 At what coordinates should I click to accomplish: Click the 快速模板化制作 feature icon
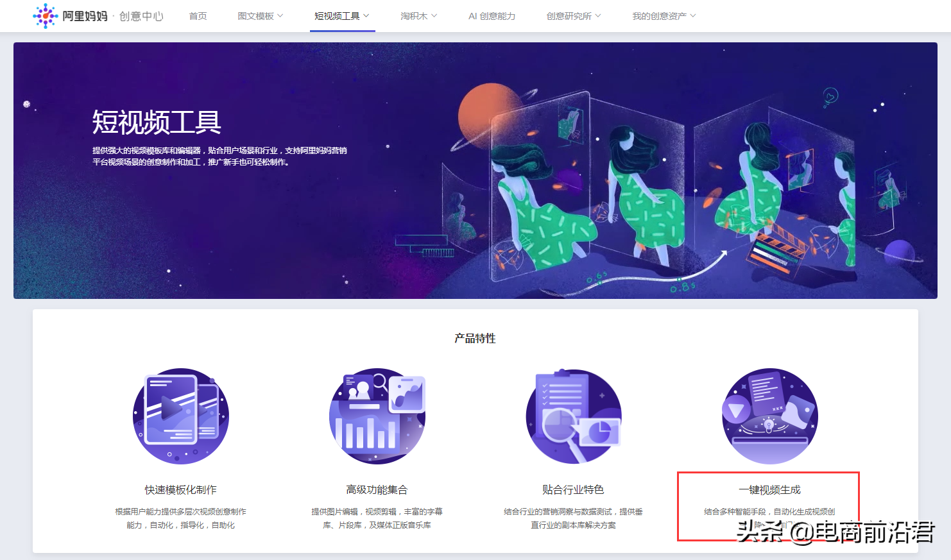[181, 416]
